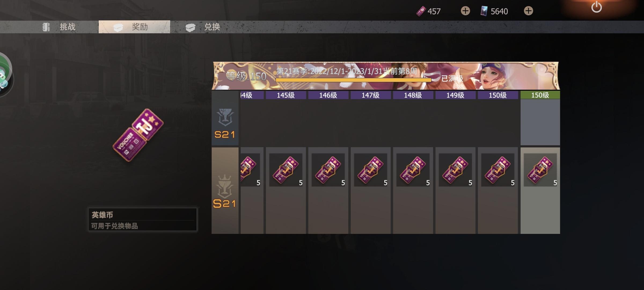
Task: Select the 奖励 rewards tab
Action: [134, 27]
